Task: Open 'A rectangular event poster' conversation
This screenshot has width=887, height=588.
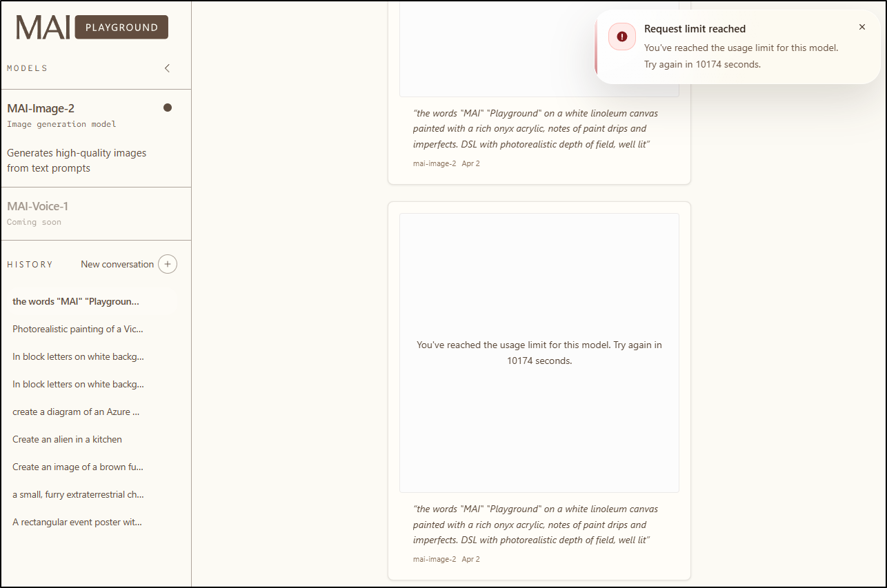Action: click(77, 522)
